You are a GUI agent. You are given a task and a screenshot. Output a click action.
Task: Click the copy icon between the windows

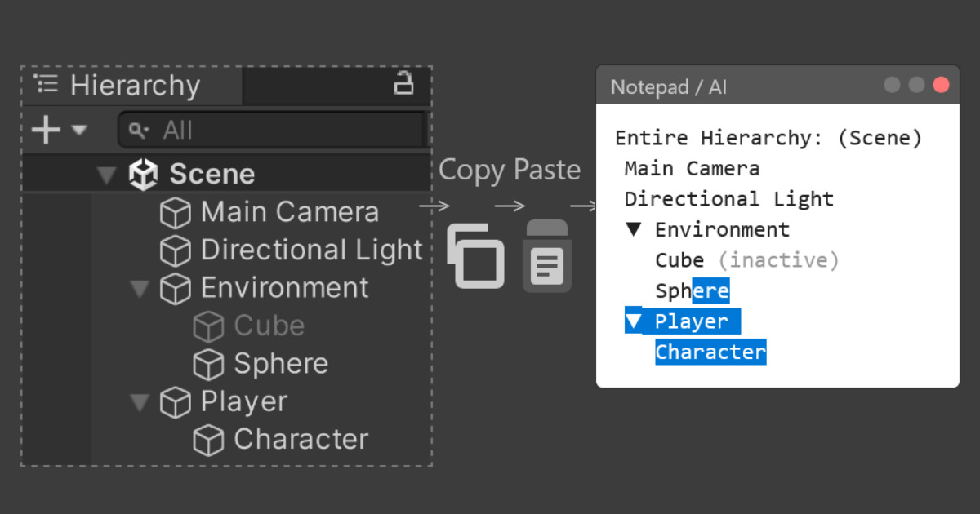point(476,255)
